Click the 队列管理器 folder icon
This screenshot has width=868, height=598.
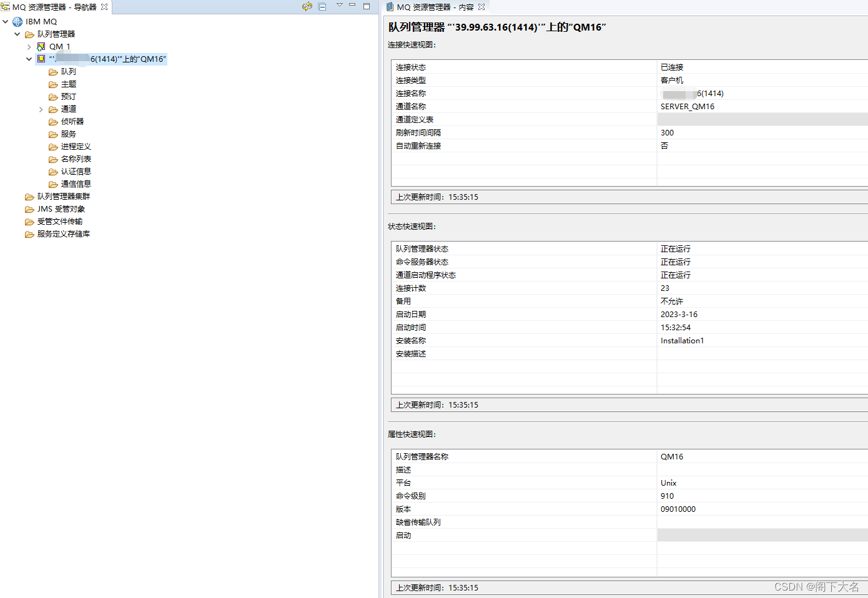click(29, 34)
